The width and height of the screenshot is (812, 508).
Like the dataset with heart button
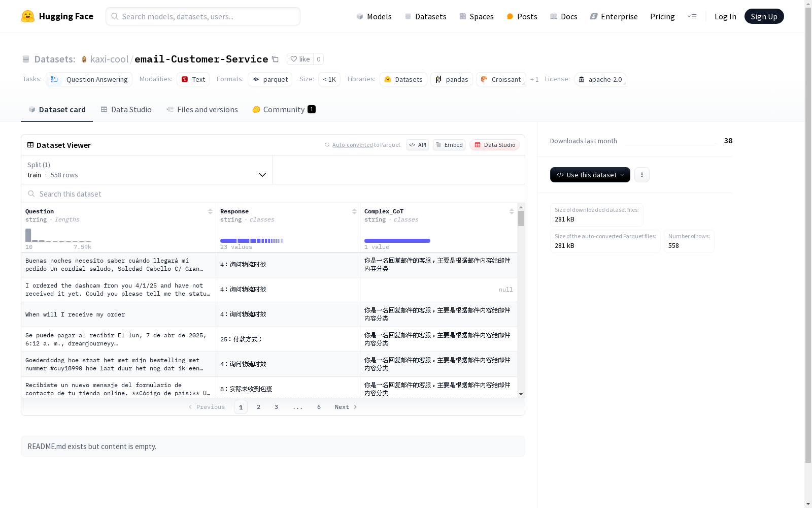pyautogui.click(x=300, y=59)
